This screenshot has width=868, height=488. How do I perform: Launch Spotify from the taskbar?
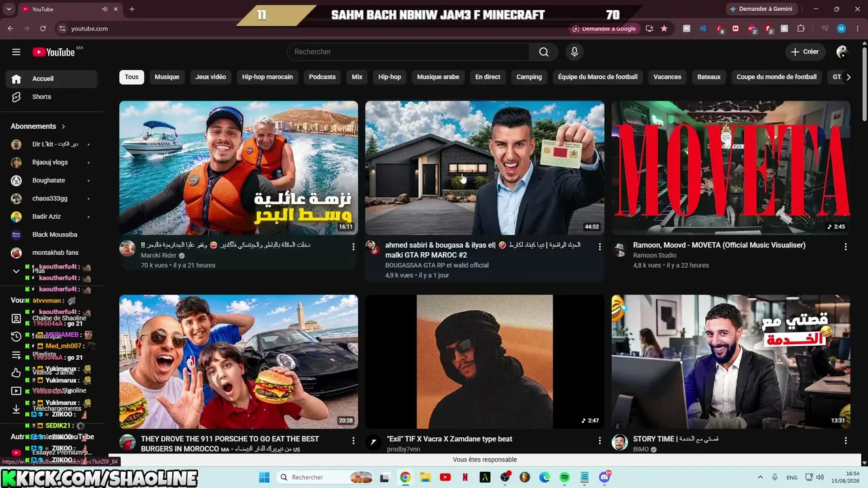tap(565, 477)
